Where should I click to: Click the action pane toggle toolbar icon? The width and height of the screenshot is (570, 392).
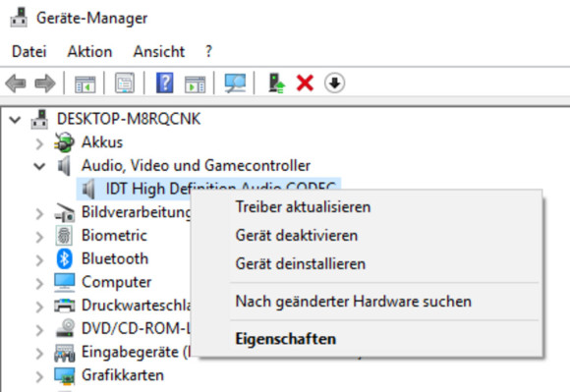(x=196, y=84)
